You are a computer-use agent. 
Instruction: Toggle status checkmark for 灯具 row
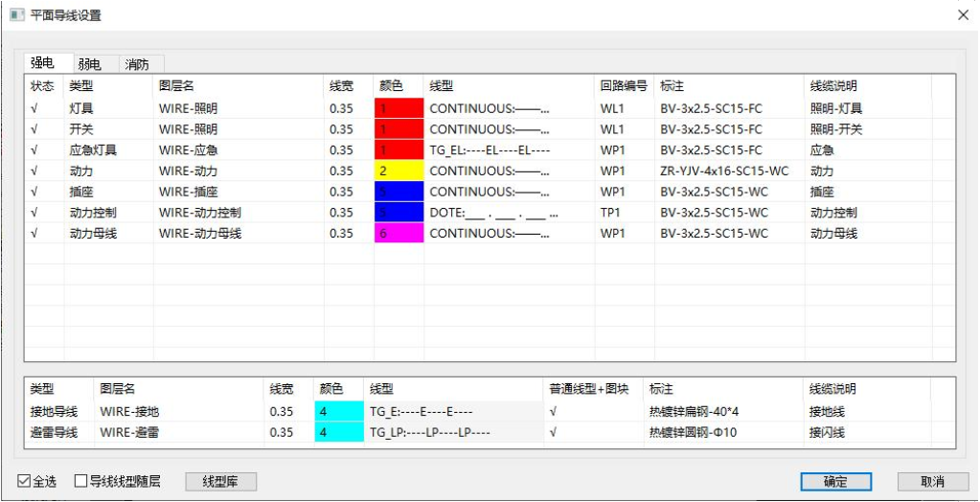[34, 108]
